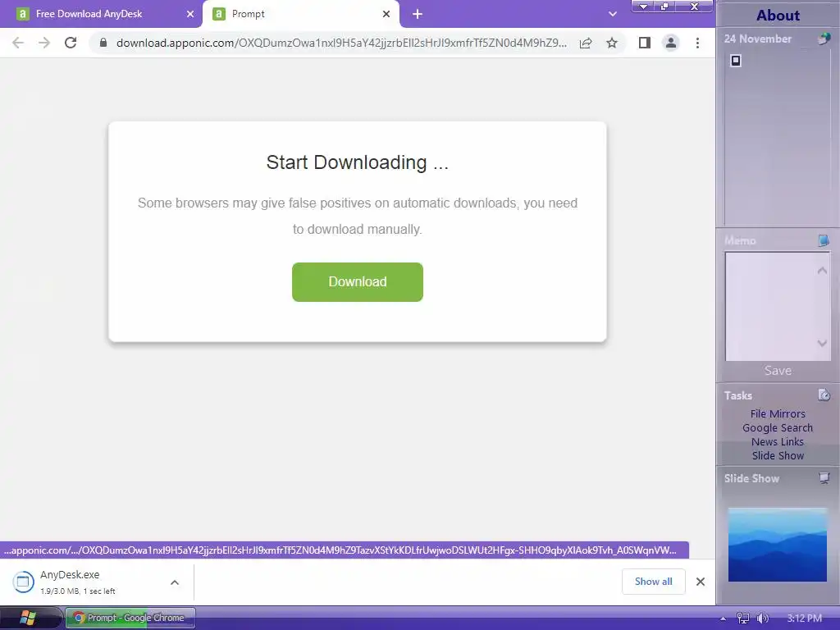Click the small square calendar marker
840x630 pixels.
coord(736,61)
